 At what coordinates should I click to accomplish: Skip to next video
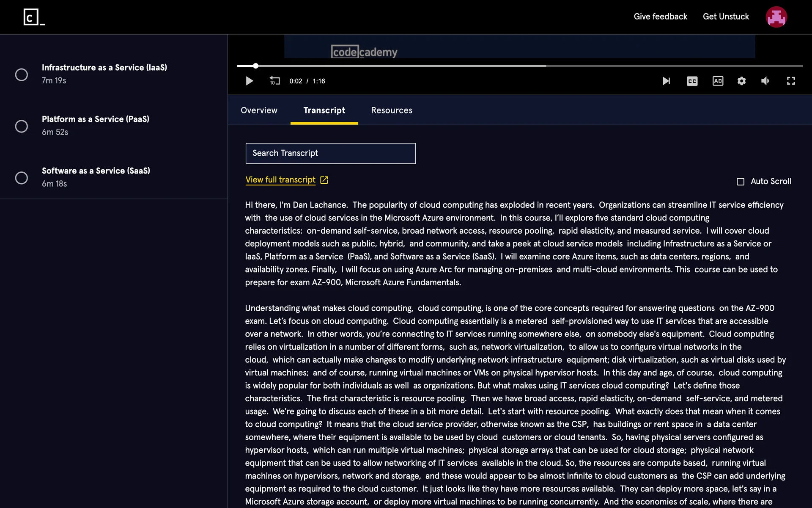pos(666,81)
